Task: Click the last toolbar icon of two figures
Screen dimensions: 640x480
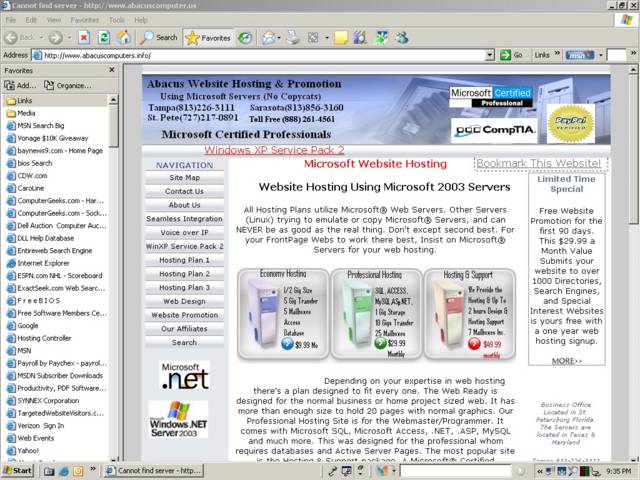Action: [402, 38]
